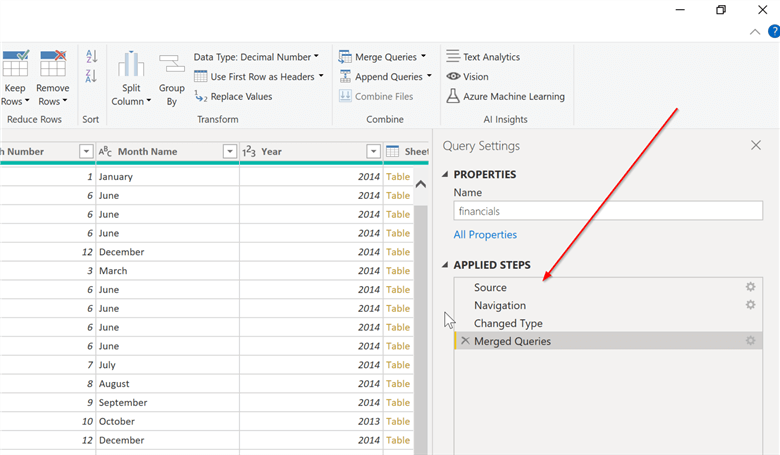Viewport: 780px width, 455px height.
Task: Open the All Properties link
Action: coord(485,234)
